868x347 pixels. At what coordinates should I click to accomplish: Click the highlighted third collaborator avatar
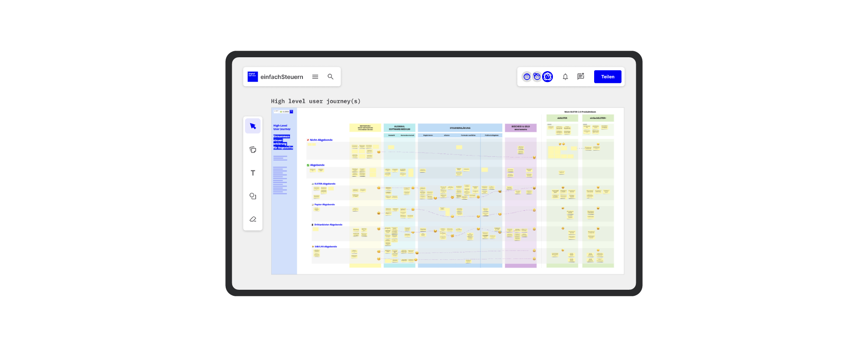point(548,77)
